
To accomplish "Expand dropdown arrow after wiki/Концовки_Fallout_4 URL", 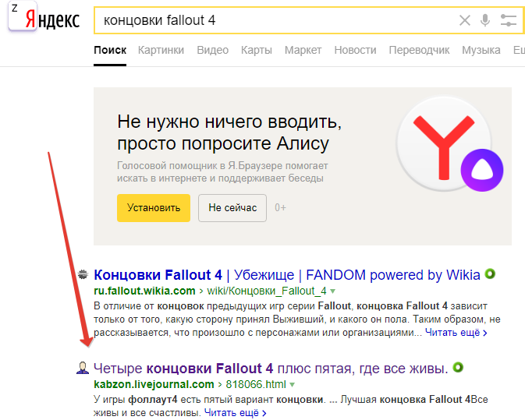I will click(x=332, y=291).
